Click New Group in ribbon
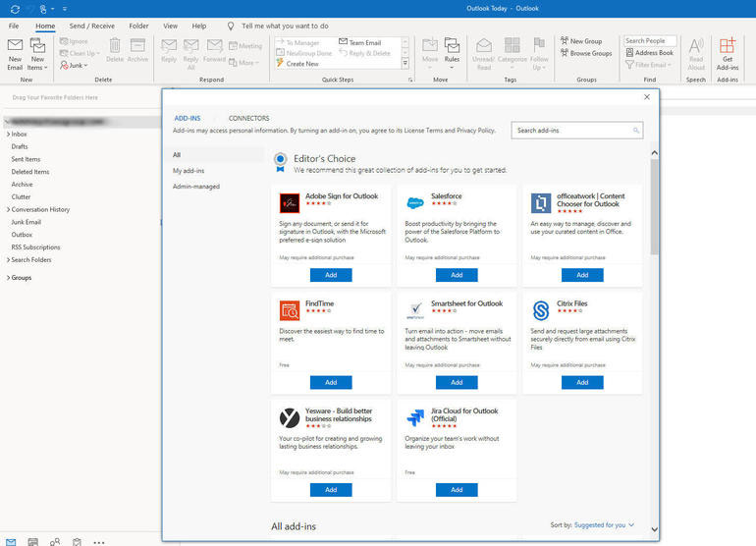Viewport: 756px width, 546px height. point(581,41)
